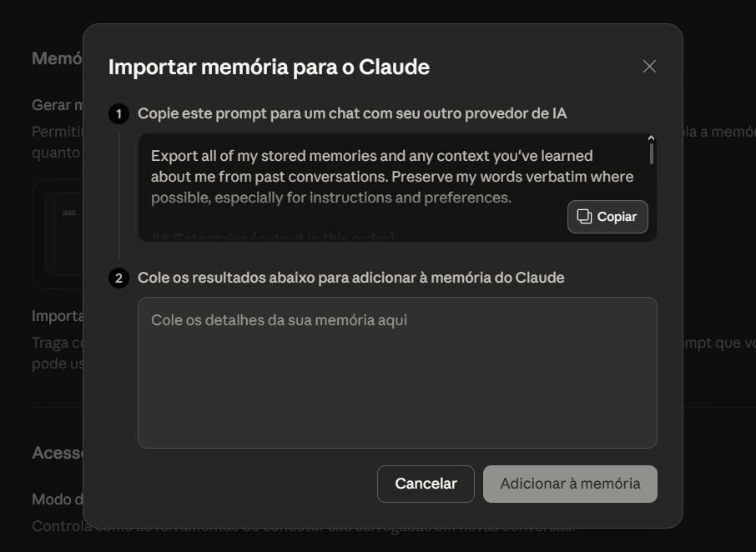Click the prompt box scroll-up arrow
Screen dimensions: 756x552
point(651,138)
